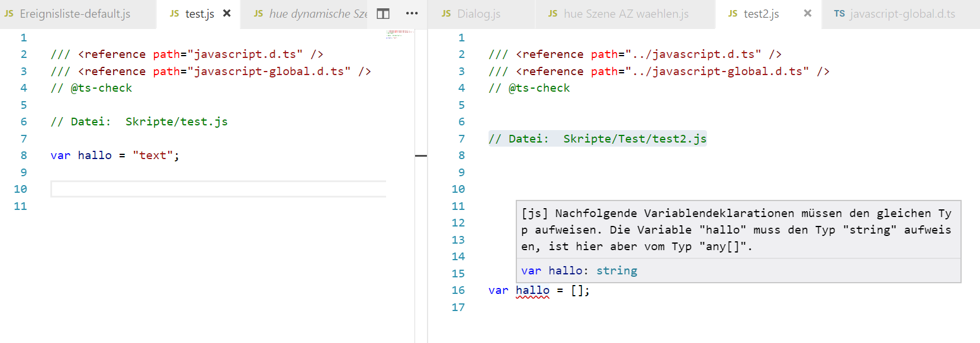
Task: Open the hue dynamische Szene tab
Action: coord(318,14)
